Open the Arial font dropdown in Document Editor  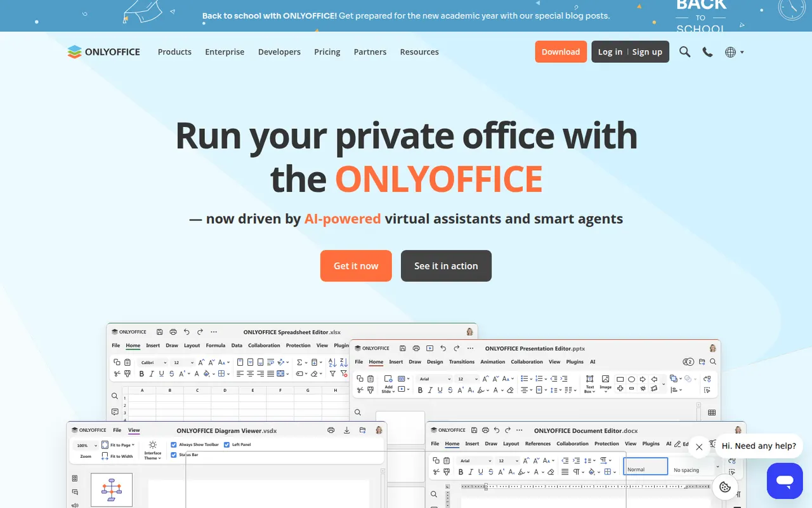475,460
